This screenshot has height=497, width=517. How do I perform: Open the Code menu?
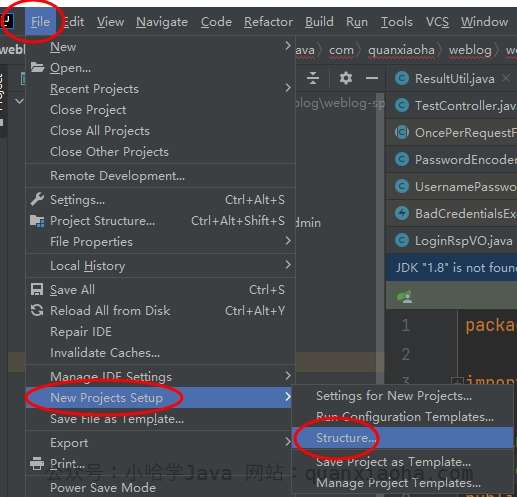click(x=216, y=22)
